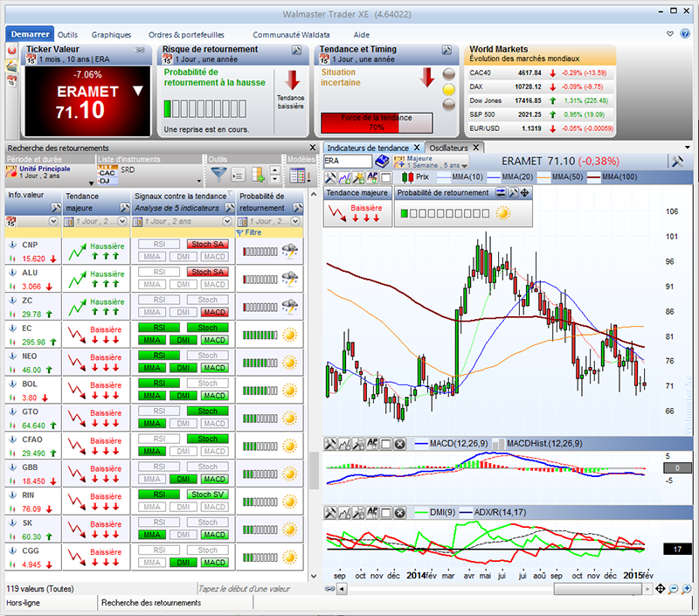This screenshot has width=699, height=616.
Task: Click the chain link icon below the chart
Action: pyautogui.click(x=330, y=589)
